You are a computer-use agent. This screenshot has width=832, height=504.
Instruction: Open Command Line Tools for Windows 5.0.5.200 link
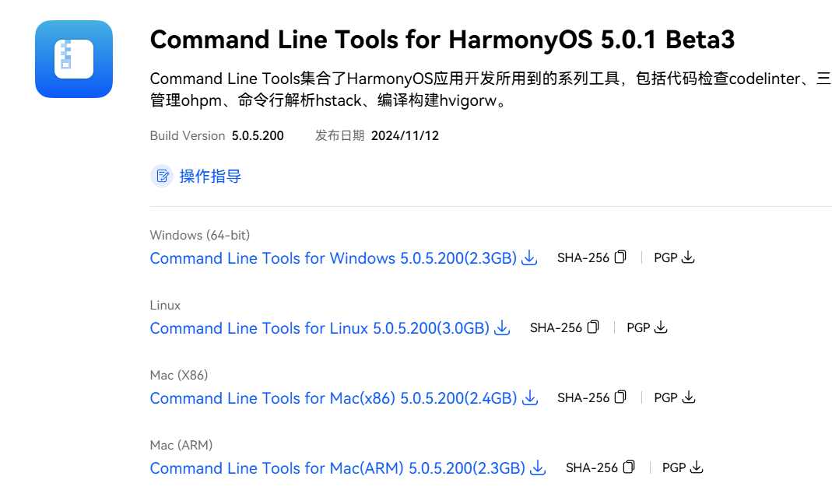[333, 258]
